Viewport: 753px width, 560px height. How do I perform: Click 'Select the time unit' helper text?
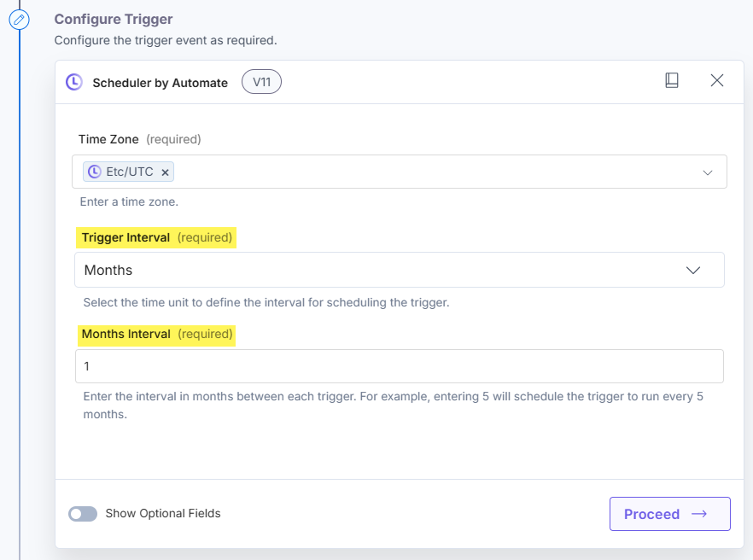pyautogui.click(x=266, y=302)
